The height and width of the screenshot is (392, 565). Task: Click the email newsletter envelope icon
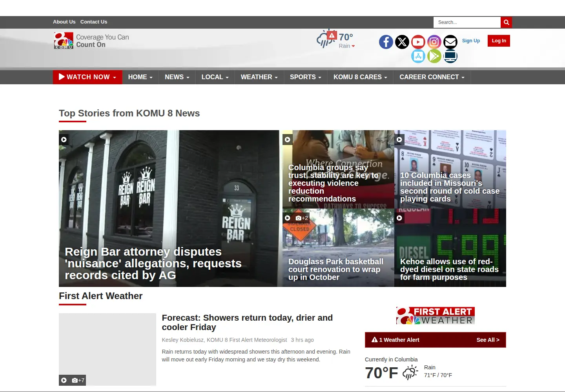click(450, 42)
